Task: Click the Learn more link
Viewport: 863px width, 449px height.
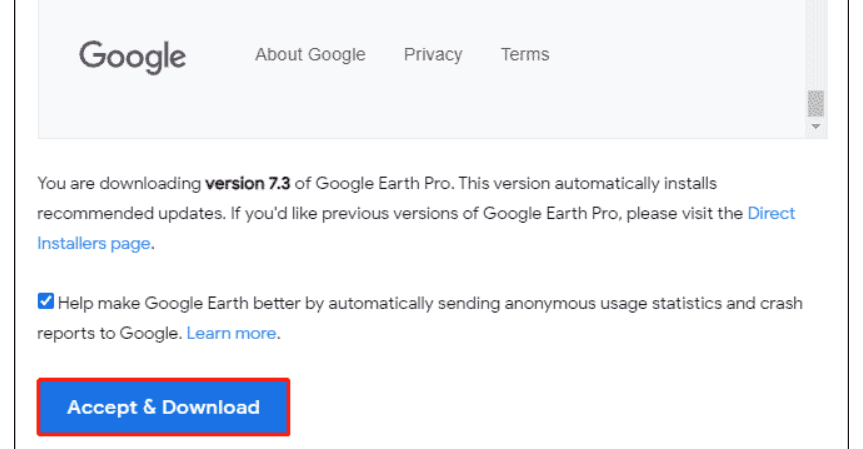Action: [x=231, y=333]
